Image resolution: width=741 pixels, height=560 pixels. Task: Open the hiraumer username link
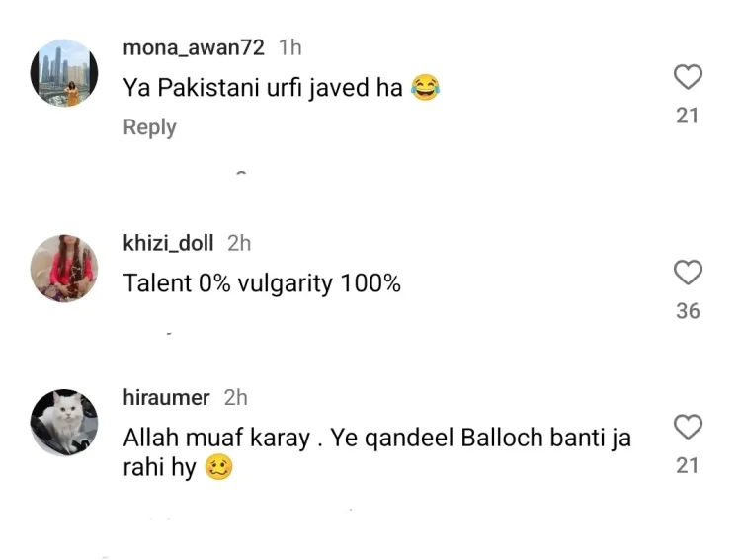point(166,398)
